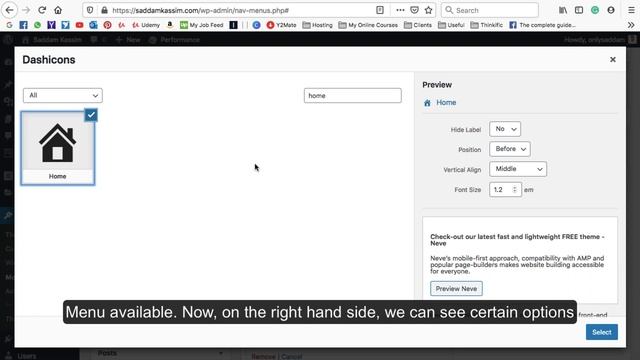640x360 pixels.
Task: Open the Hide Label dropdown
Action: 505,129
